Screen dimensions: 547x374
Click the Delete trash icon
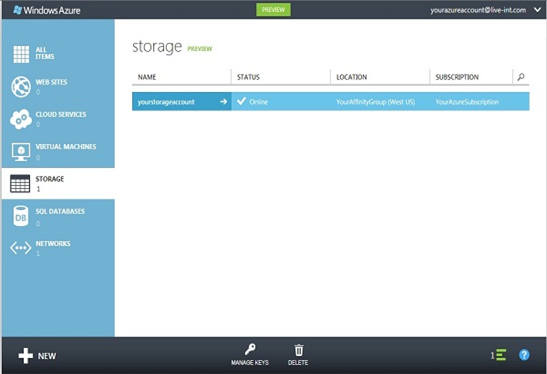coord(299,350)
